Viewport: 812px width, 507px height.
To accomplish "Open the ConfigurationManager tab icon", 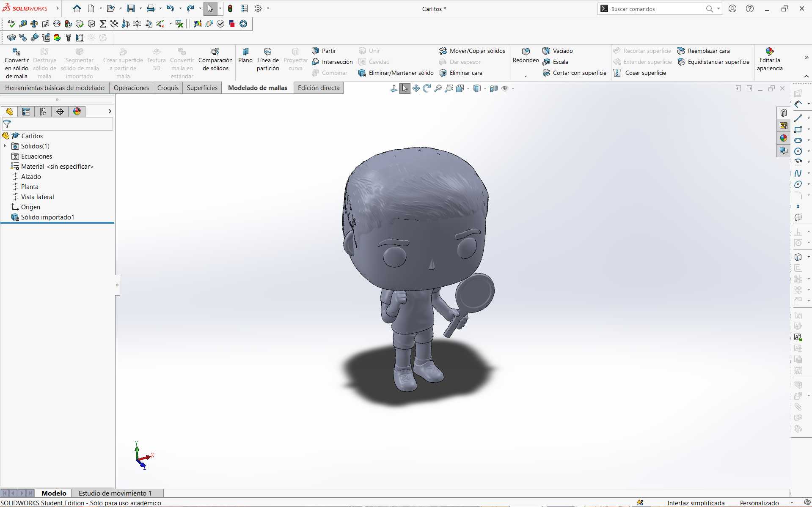I will (43, 112).
